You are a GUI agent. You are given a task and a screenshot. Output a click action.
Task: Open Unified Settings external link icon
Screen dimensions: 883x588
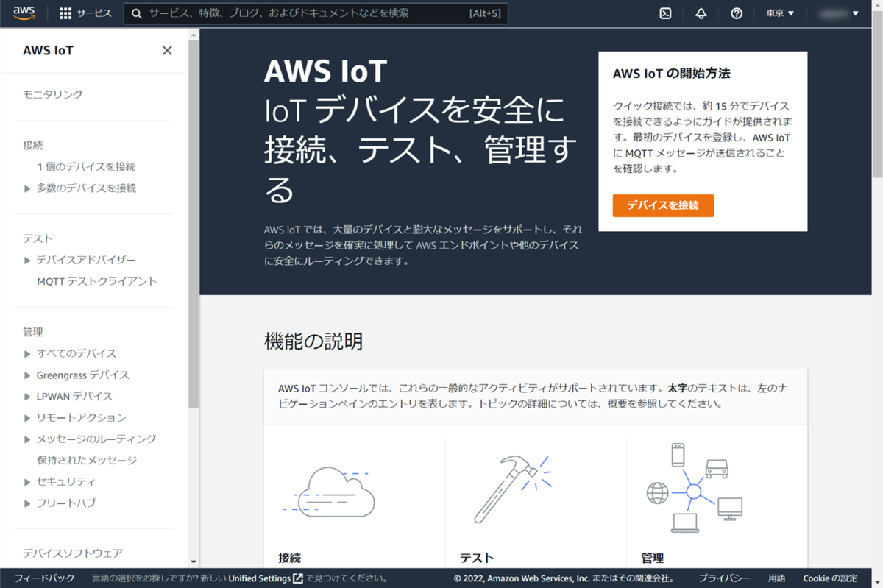pyautogui.click(x=298, y=578)
